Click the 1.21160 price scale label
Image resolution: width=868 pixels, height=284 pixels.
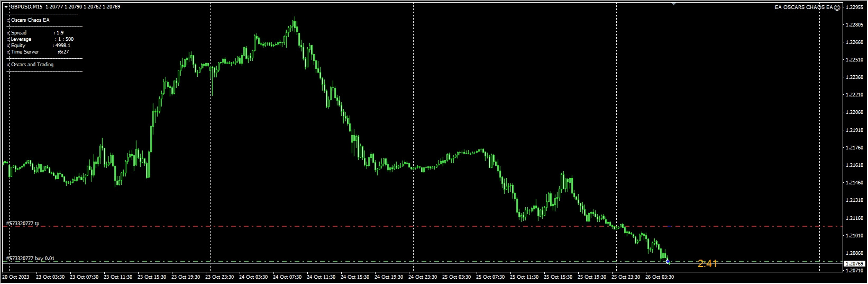coord(855,218)
